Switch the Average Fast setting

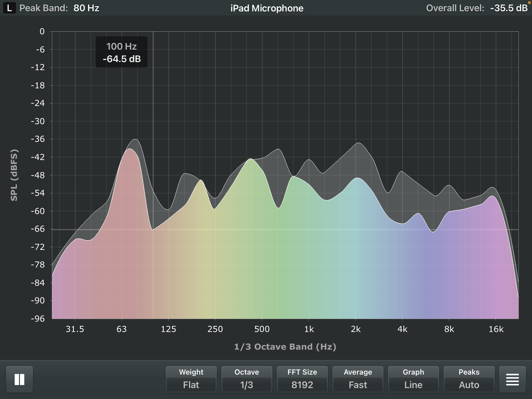[358, 380]
